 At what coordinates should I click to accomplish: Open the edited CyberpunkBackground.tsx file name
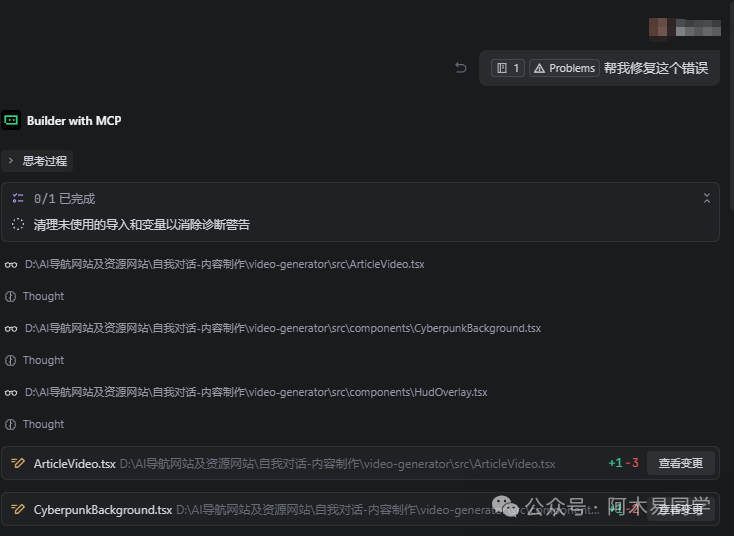103,509
